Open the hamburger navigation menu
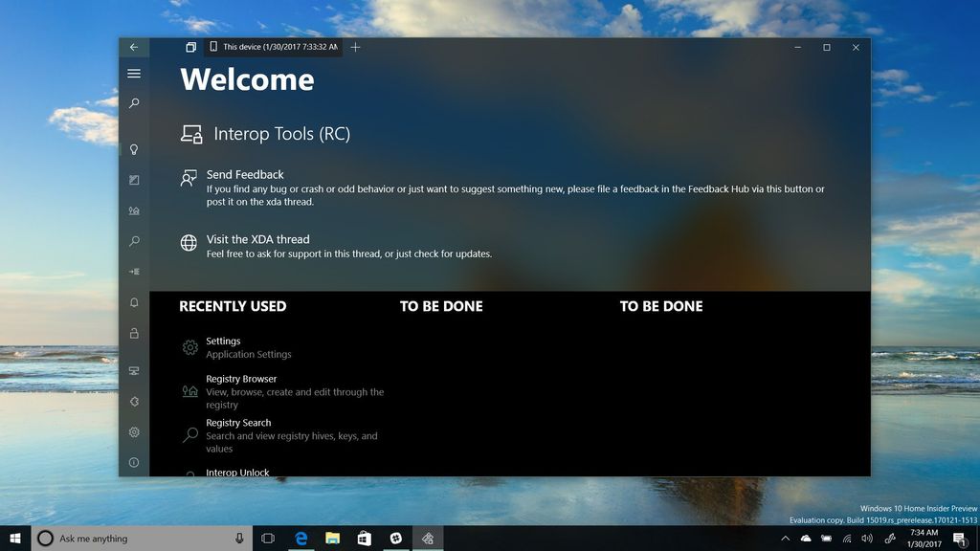The height and width of the screenshot is (551, 980). tap(134, 73)
